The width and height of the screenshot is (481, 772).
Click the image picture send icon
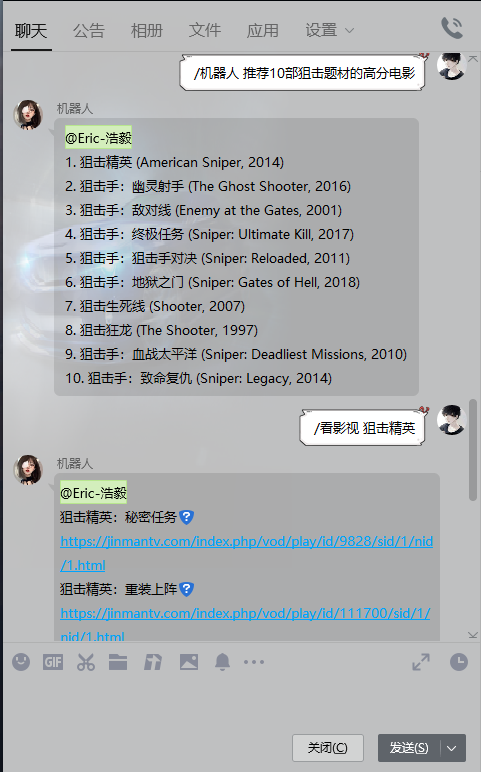[189, 662]
